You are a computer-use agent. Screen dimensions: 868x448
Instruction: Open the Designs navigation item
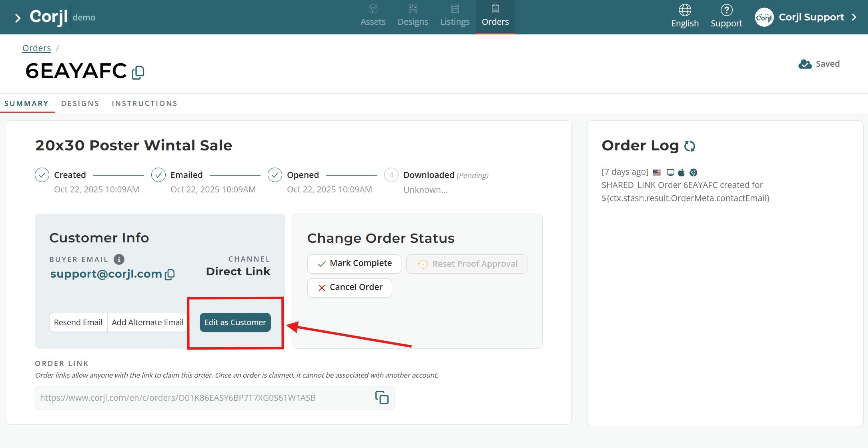pos(413,16)
